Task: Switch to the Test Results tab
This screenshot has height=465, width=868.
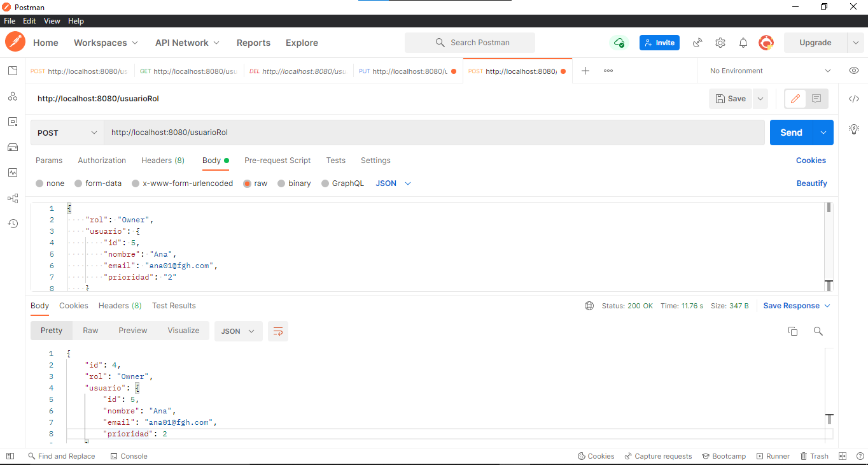Action: pos(174,305)
